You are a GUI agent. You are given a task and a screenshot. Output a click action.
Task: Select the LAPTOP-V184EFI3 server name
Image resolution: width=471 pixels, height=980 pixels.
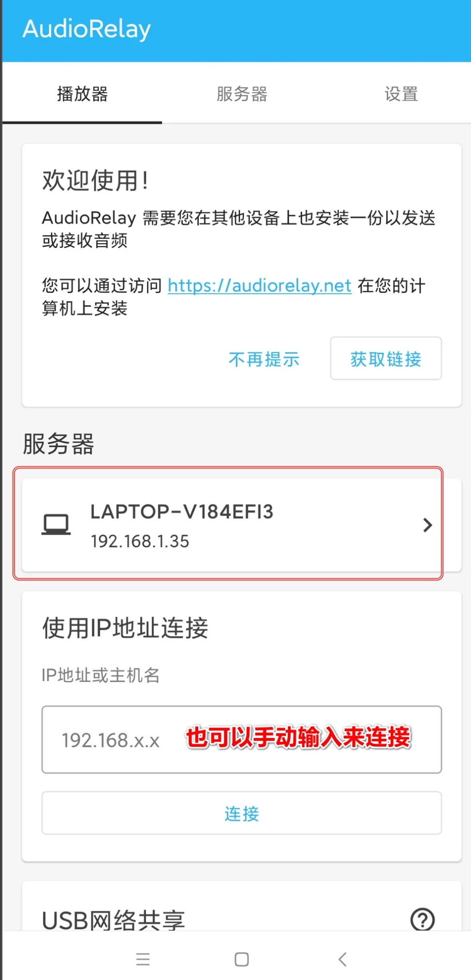[182, 512]
